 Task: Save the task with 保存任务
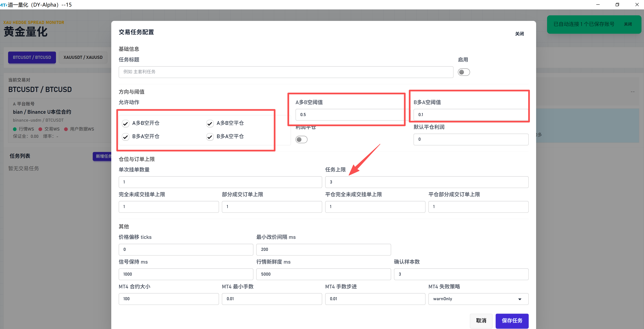[512, 321]
